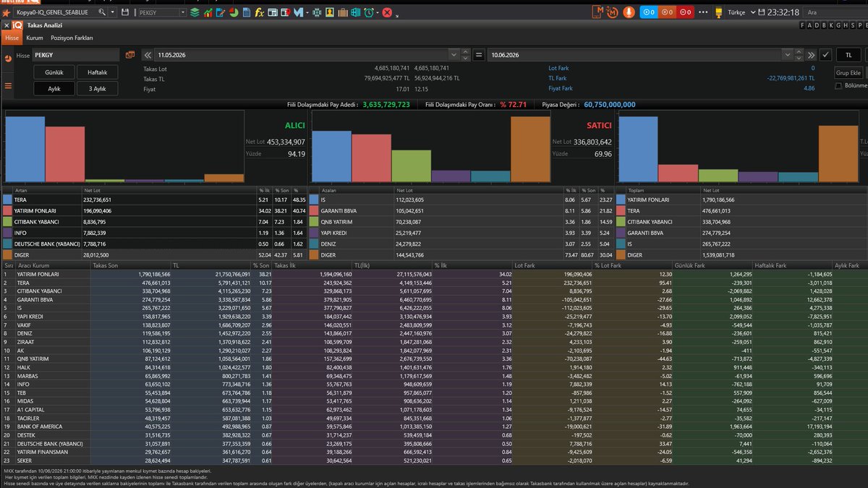Toggle the red alert counter button

[x=685, y=12]
